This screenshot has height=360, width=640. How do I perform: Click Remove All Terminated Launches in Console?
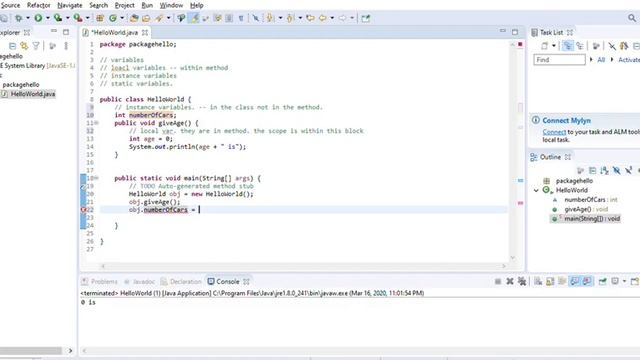tap(522, 281)
